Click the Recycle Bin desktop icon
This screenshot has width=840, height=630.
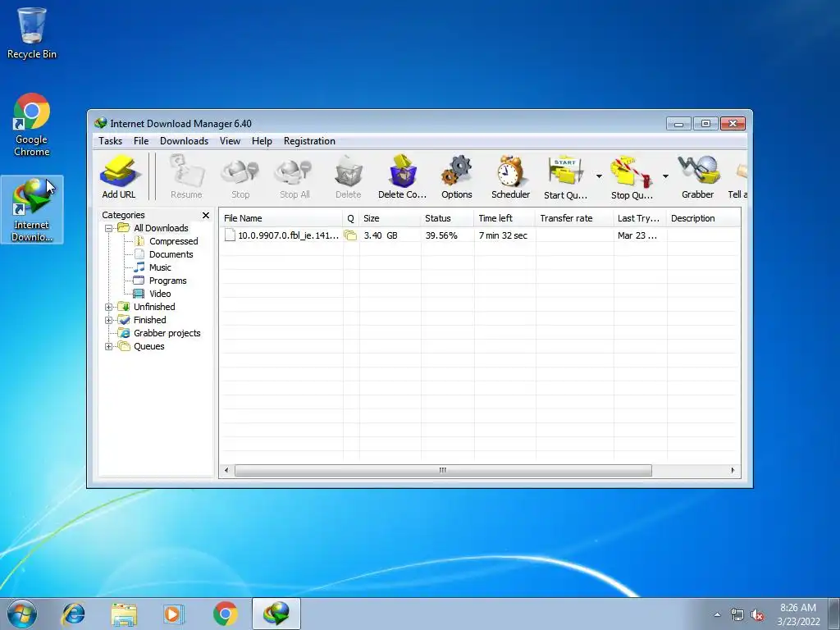pos(32,33)
